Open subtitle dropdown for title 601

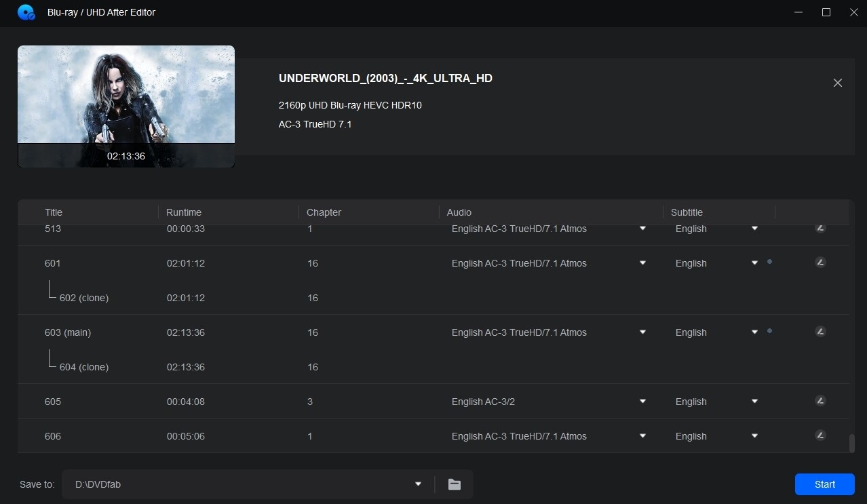[x=754, y=263]
